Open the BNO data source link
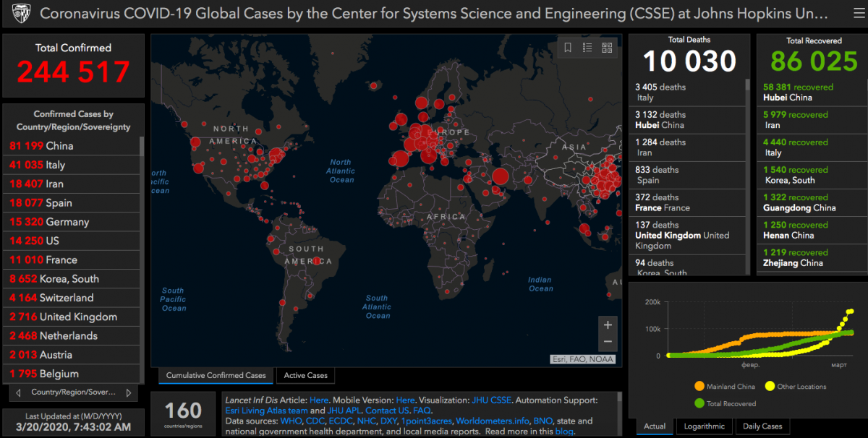 [542, 421]
